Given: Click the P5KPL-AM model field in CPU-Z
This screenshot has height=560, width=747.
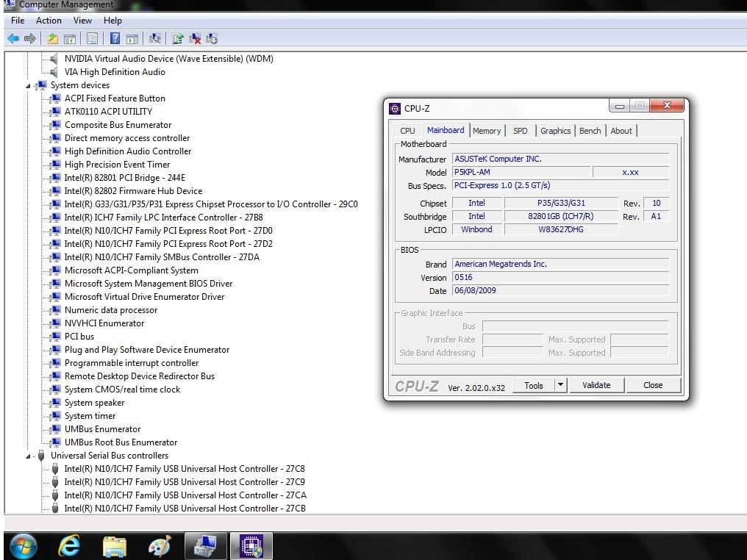Looking at the screenshot, I should pos(521,173).
